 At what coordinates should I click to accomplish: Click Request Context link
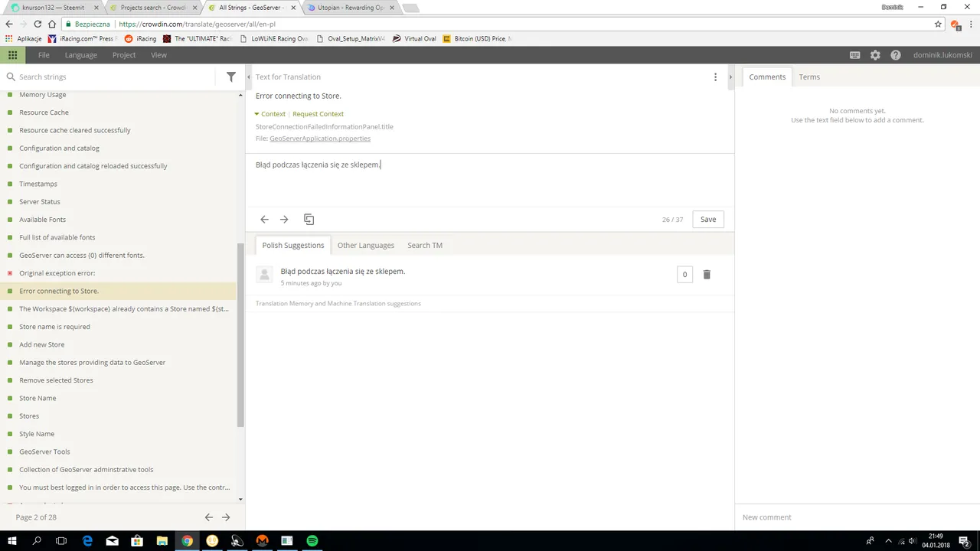[318, 114]
